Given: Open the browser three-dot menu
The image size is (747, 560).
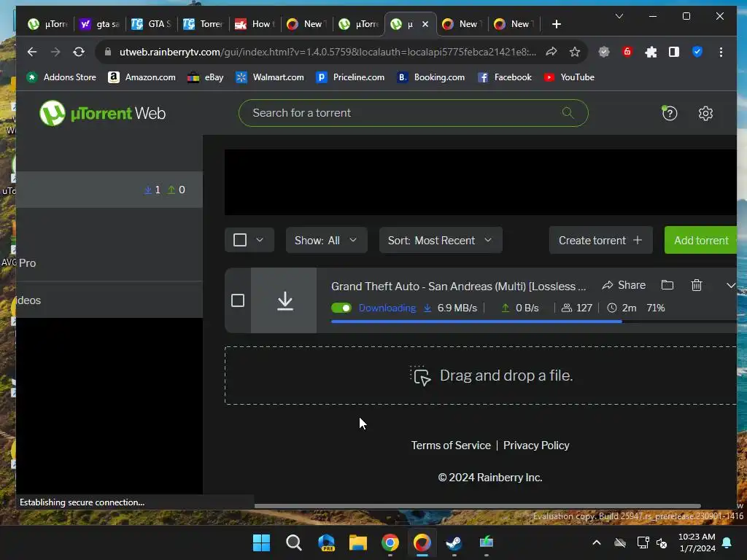Looking at the screenshot, I should click(x=721, y=52).
